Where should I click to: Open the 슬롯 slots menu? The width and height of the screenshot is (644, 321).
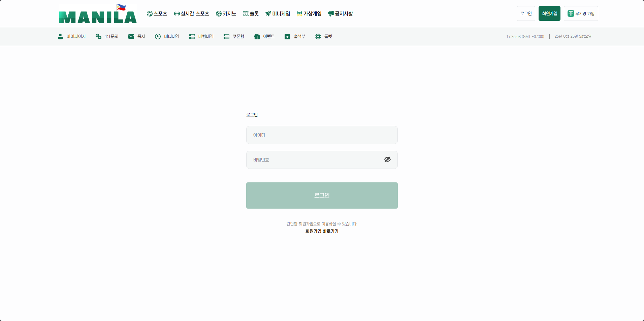[x=250, y=13]
